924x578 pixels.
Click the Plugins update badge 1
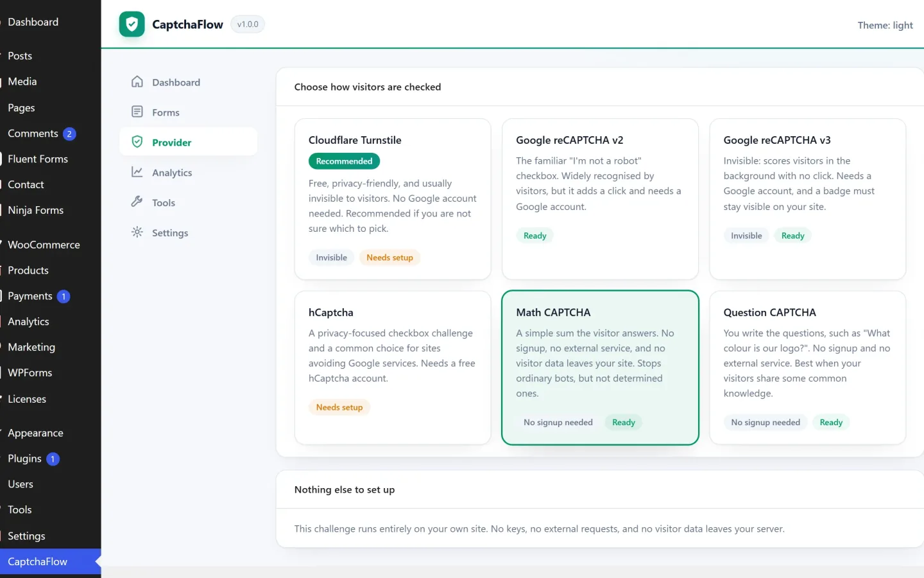point(53,459)
